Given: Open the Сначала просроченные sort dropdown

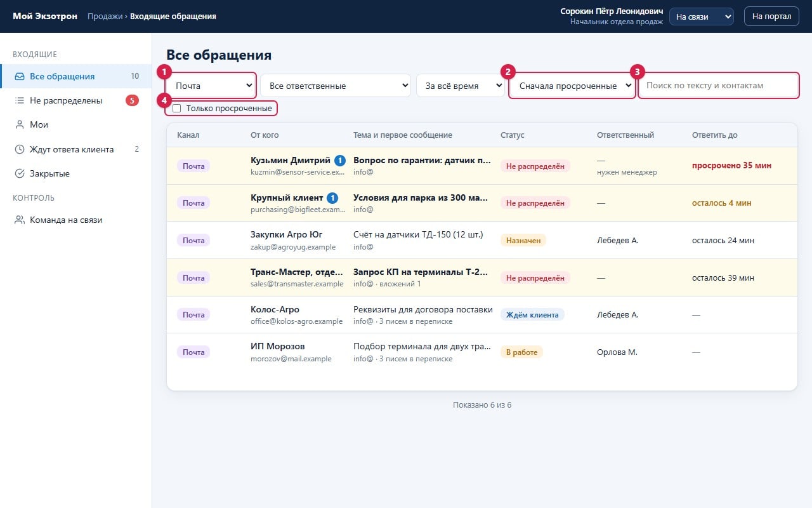Looking at the screenshot, I should coord(572,85).
